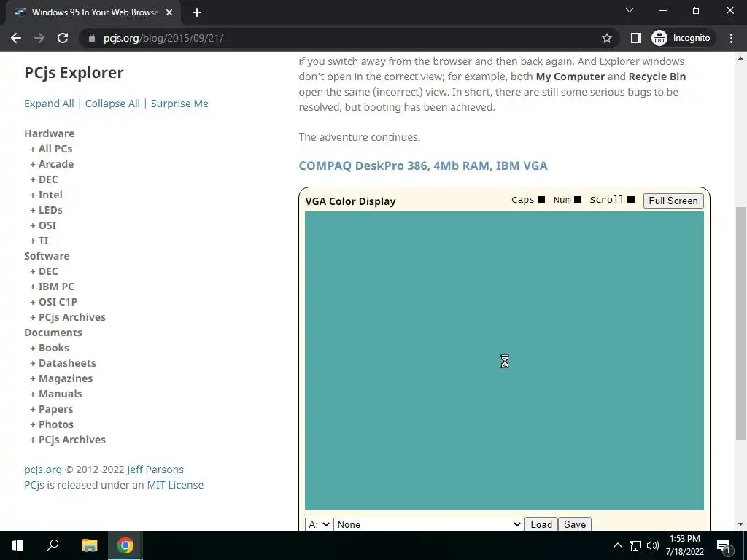Image resolution: width=747 pixels, height=560 pixels.
Task: Open the diskette image dropdown showing None
Action: click(429, 524)
